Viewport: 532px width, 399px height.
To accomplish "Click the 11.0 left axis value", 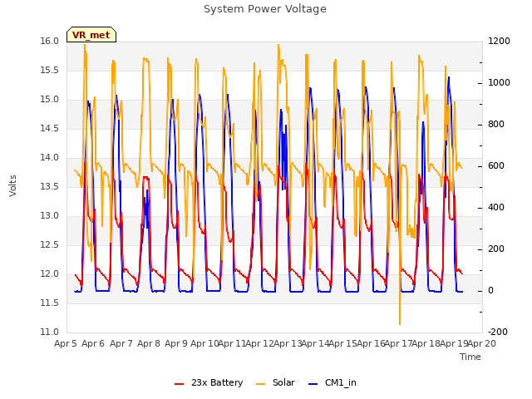I will [x=50, y=332].
